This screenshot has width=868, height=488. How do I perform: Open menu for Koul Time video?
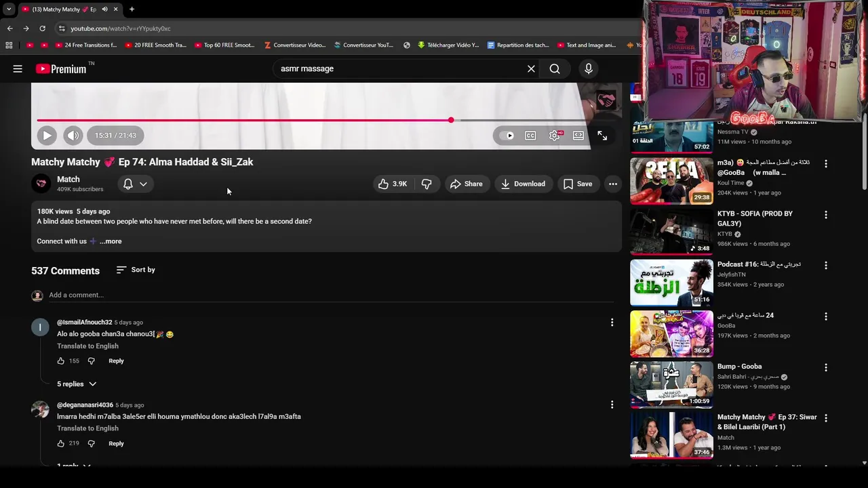[825, 163]
